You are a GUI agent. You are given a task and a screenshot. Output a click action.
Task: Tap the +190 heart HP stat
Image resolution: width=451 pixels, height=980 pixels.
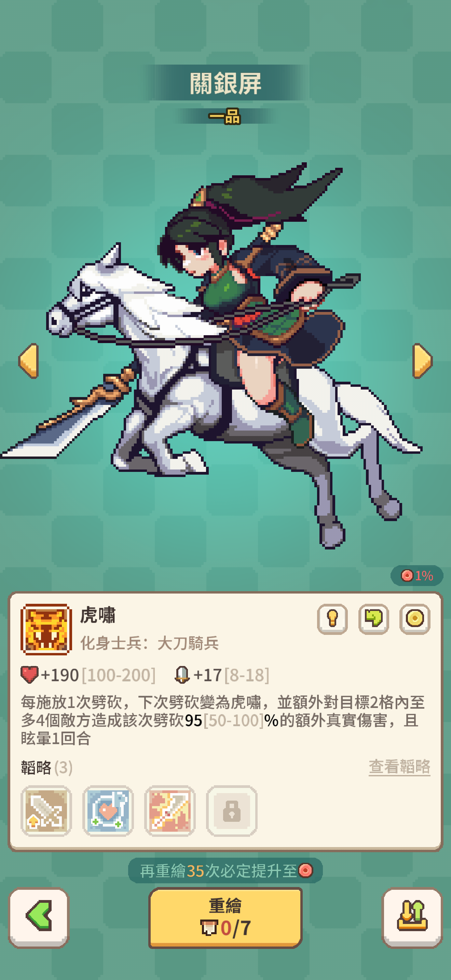coord(88,675)
